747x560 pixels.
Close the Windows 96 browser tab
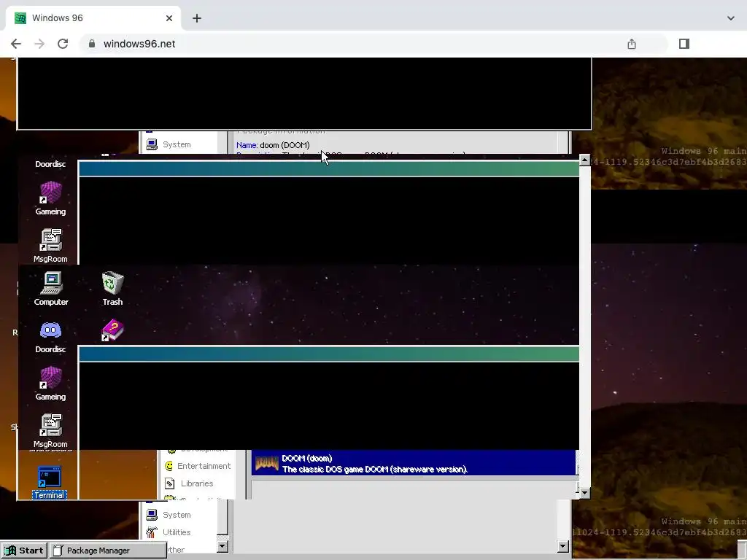coord(169,18)
